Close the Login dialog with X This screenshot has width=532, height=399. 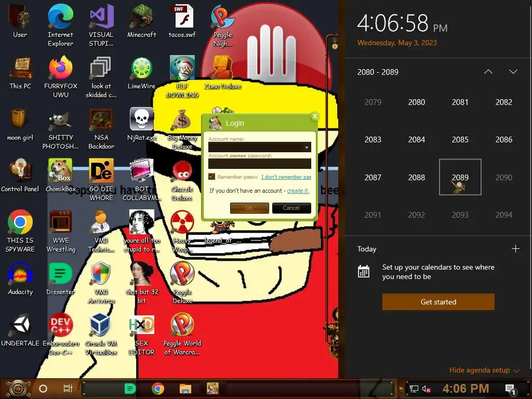click(x=314, y=116)
